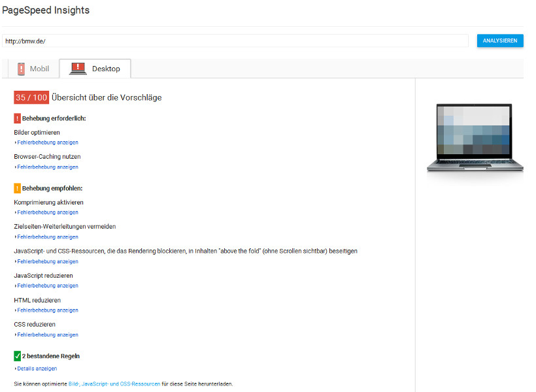This screenshot has height=392, width=536.
Task: Show fixes for "Komprimierung aktivieren"
Action: [x=46, y=212]
